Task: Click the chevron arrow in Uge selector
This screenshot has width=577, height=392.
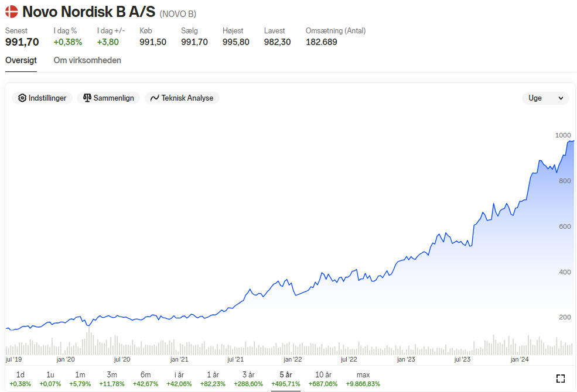Action: pos(561,98)
